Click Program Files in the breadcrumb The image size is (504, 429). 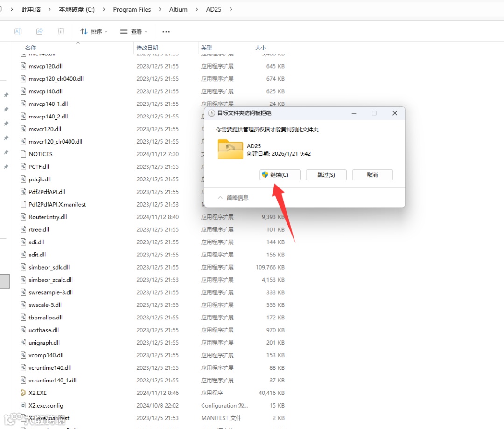[x=132, y=10]
